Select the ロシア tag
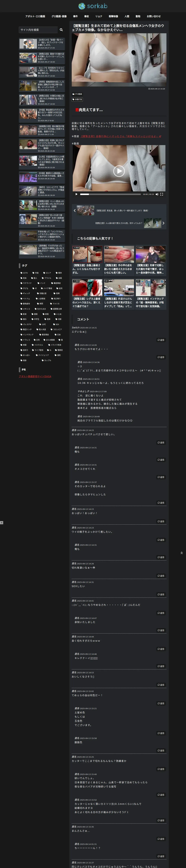This screenshot has width=186, height=868. (47, 273)
